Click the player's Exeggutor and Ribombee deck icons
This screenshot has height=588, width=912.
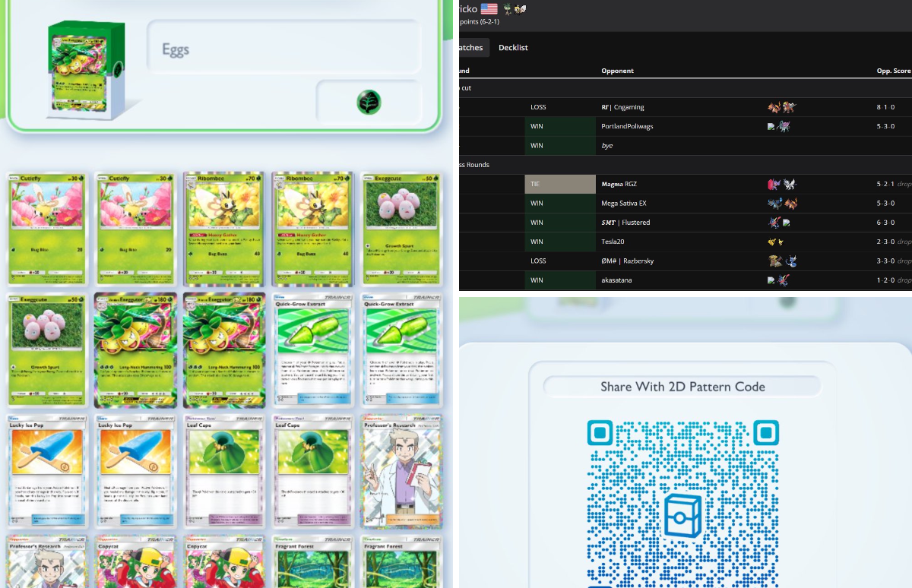(515, 9)
